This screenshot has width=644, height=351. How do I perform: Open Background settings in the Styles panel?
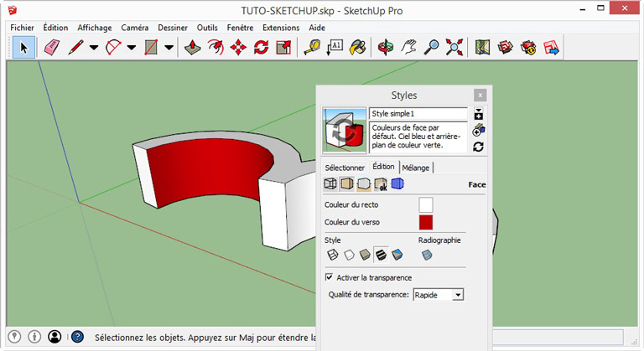point(364,184)
